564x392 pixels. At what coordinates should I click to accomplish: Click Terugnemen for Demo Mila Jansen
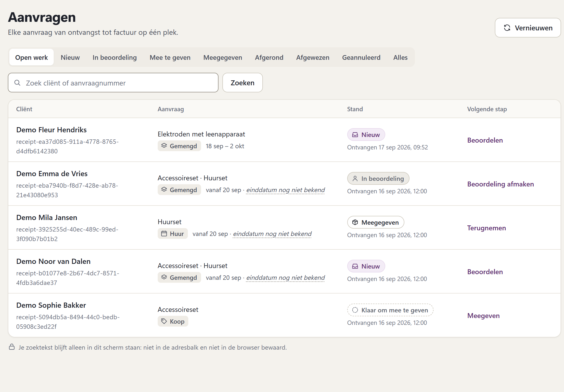pyautogui.click(x=486, y=228)
